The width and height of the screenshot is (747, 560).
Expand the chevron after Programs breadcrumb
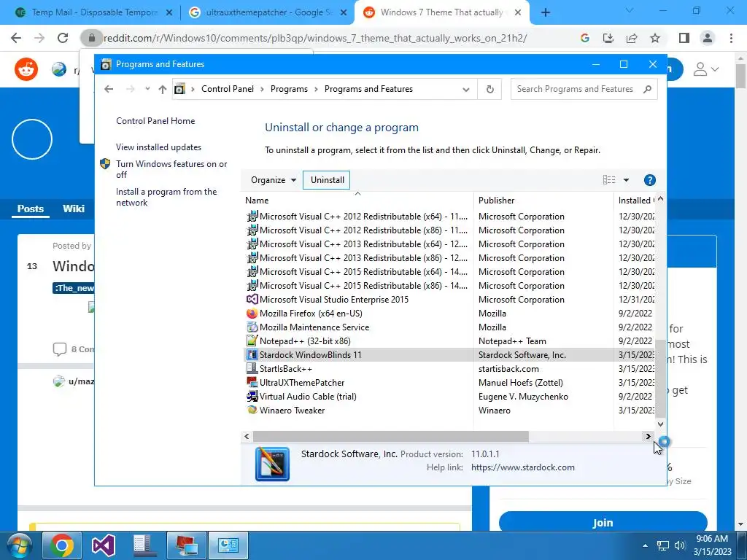[x=317, y=89]
